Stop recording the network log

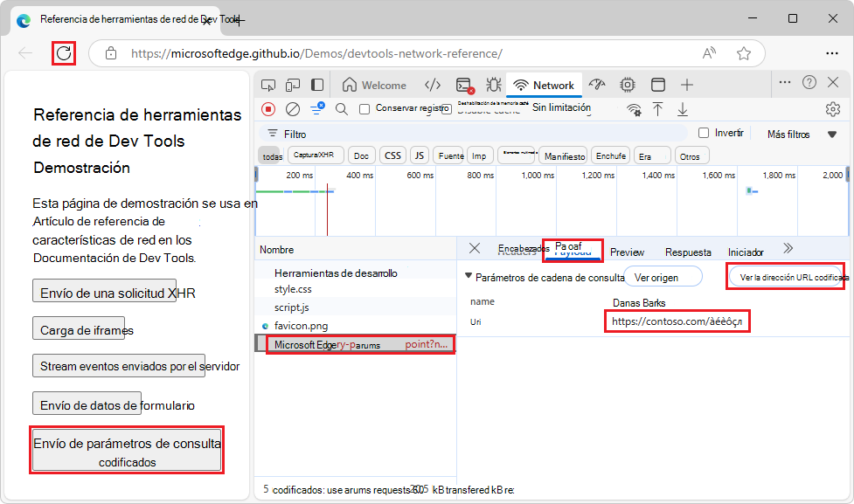pyautogui.click(x=268, y=109)
